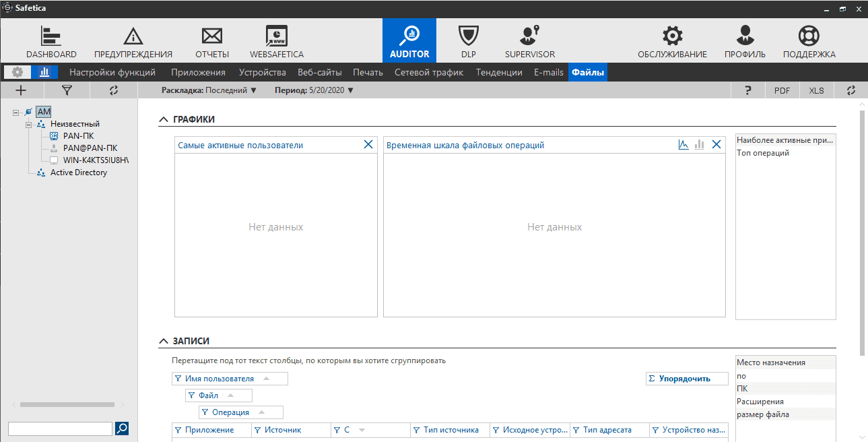Open the Период date dropdown
The height and width of the screenshot is (442, 868).
point(314,90)
